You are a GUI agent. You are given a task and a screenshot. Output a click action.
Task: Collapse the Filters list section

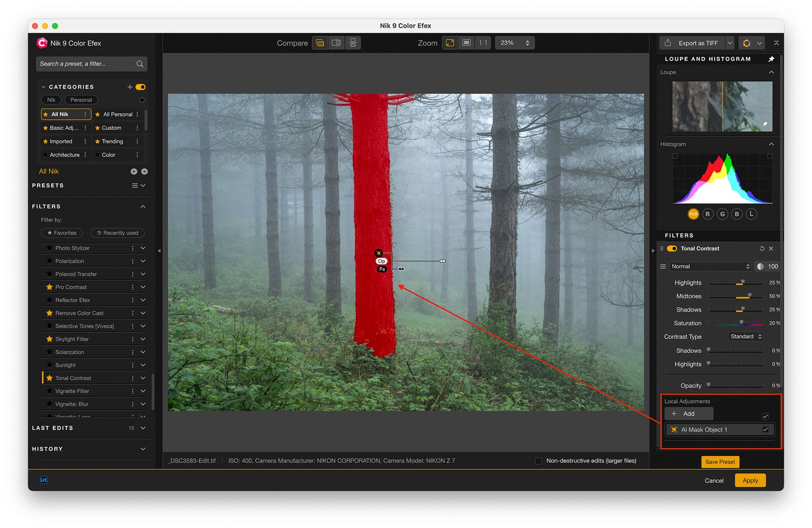143,207
